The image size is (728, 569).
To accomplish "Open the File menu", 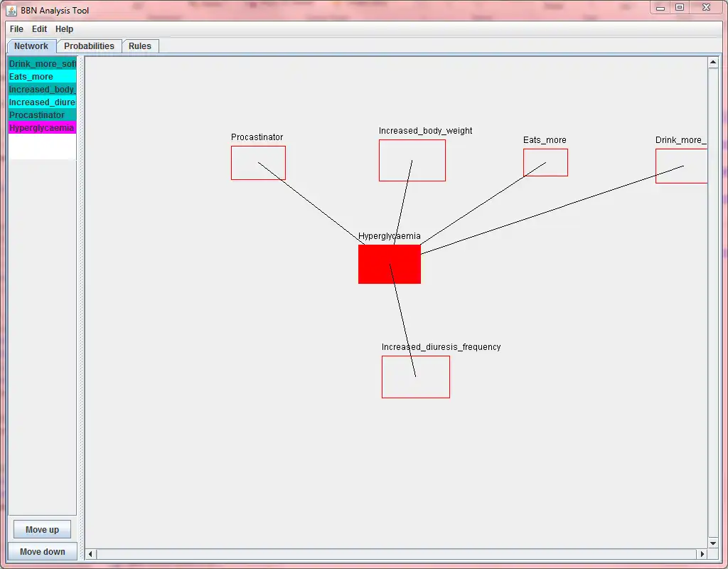I will tap(16, 28).
